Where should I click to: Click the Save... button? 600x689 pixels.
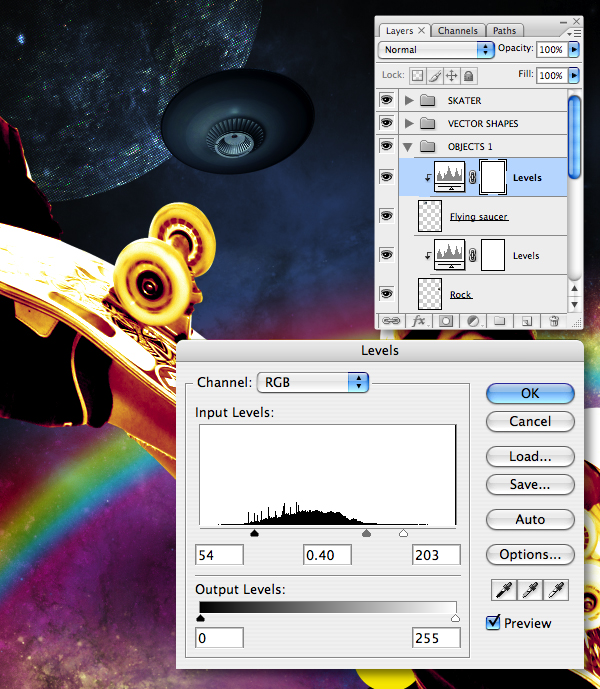coord(530,485)
